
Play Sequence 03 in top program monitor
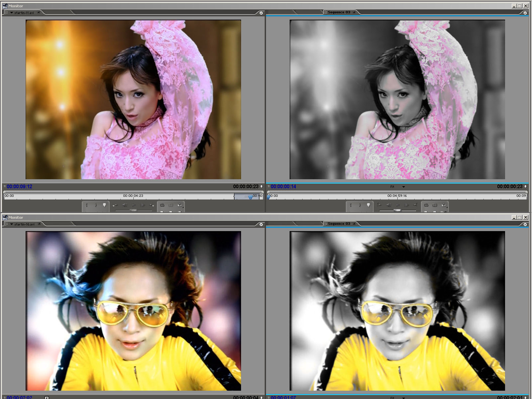tap(398, 205)
